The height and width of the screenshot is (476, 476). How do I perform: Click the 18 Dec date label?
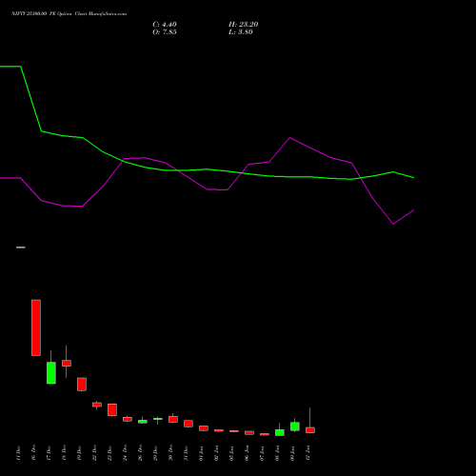pyautogui.click(x=64, y=453)
